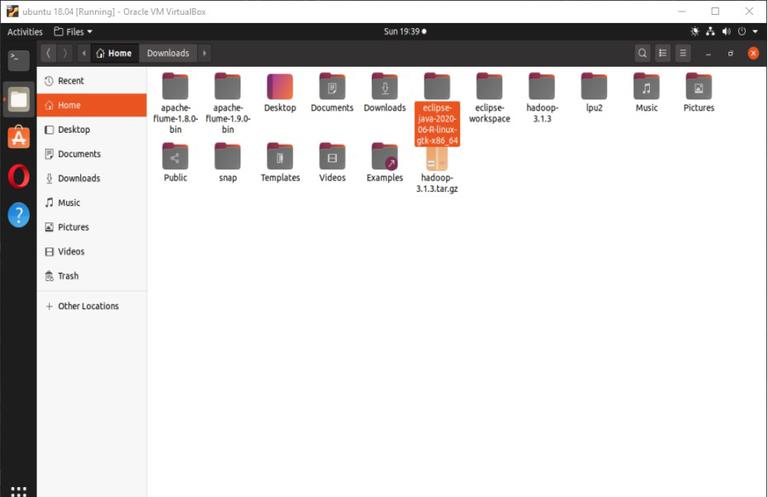Go to Pictures in the sidebar
This screenshot has height=497, width=768.
click(92, 227)
